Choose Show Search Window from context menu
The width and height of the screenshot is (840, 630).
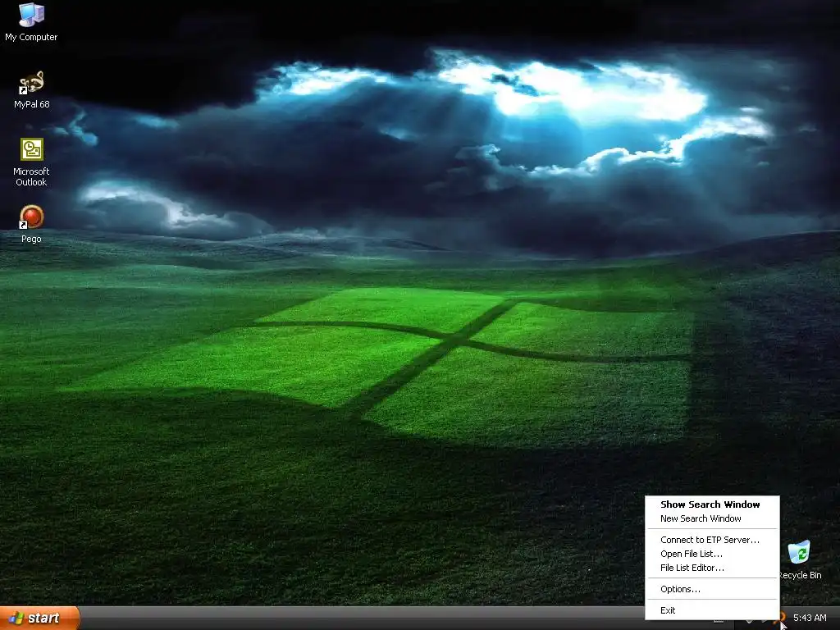pyautogui.click(x=712, y=504)
